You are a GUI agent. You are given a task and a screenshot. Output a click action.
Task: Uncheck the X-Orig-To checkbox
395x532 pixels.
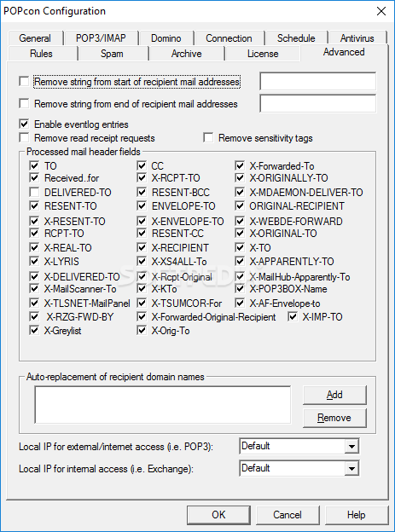pyautogui.click(x=142, y=331)
